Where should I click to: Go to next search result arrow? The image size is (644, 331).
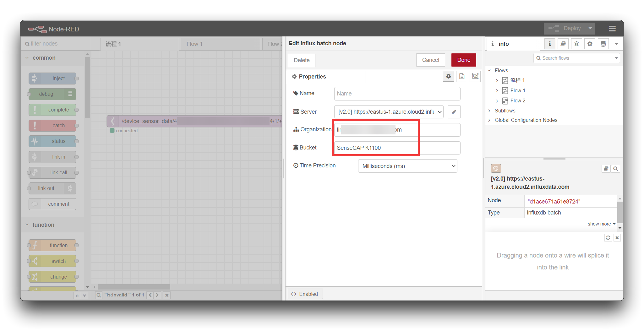(x=157, y=295)
